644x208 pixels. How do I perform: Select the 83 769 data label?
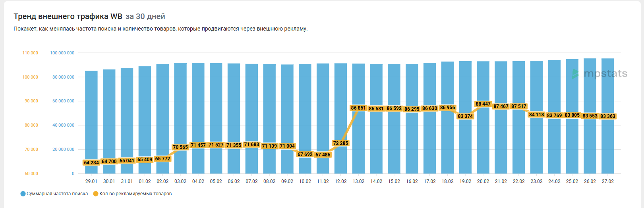[x=555, y=116]
